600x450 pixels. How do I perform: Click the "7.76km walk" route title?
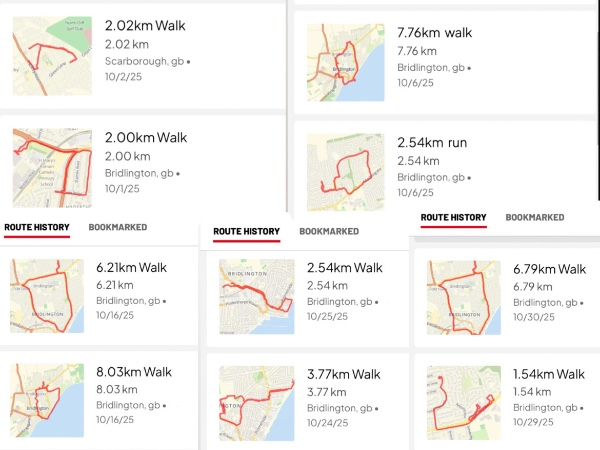click(x=434, y=33)
